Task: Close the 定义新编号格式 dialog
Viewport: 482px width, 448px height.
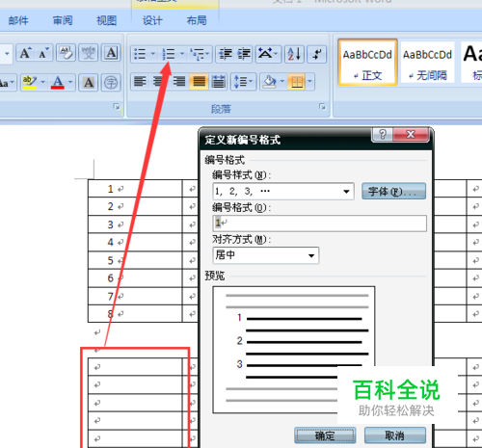Action: point(411,134)
